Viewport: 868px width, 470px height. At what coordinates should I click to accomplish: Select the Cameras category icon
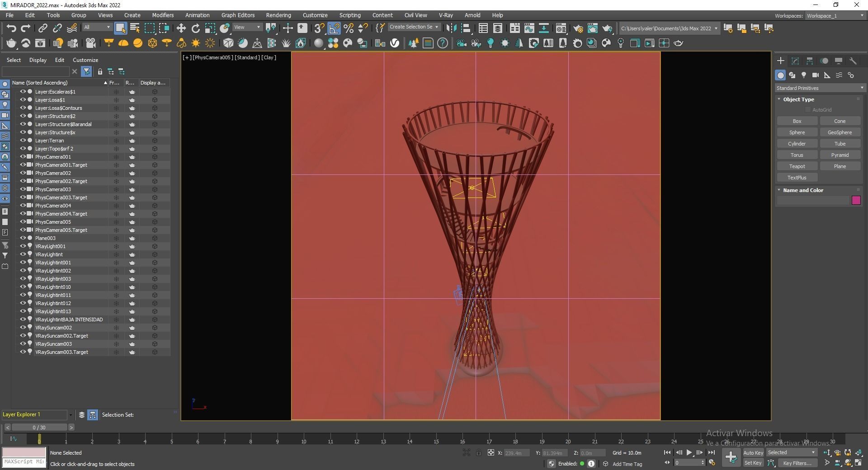click(816, 75)
